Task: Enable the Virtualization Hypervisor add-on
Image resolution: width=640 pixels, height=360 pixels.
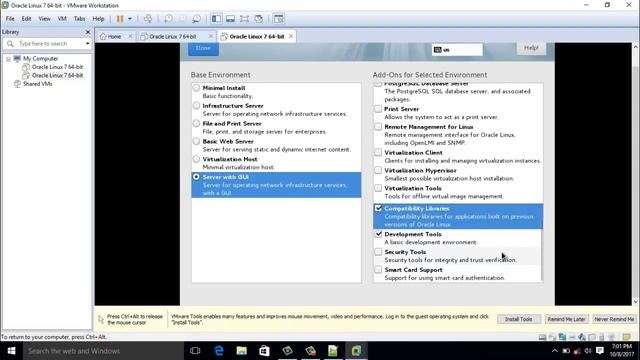Action: [x=378, y=171]
